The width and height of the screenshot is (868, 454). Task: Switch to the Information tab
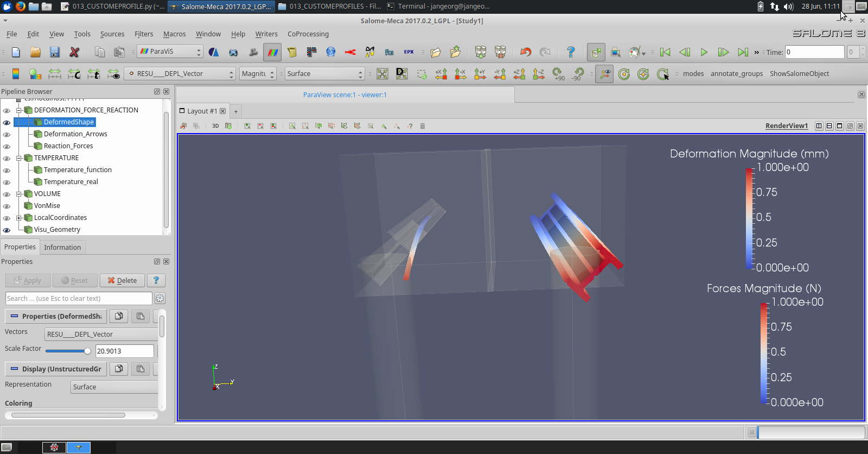click(62, 247)
